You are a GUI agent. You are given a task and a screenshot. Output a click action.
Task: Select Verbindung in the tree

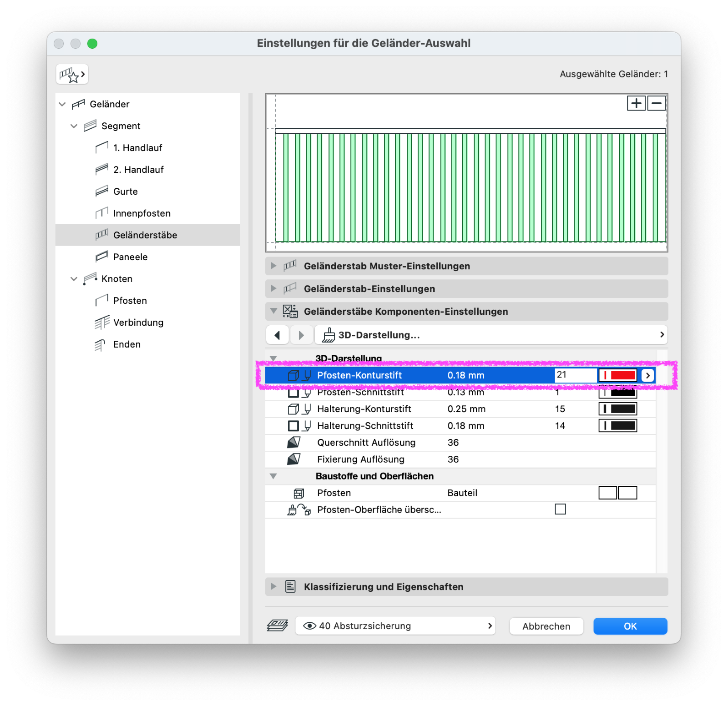(138, 323)
